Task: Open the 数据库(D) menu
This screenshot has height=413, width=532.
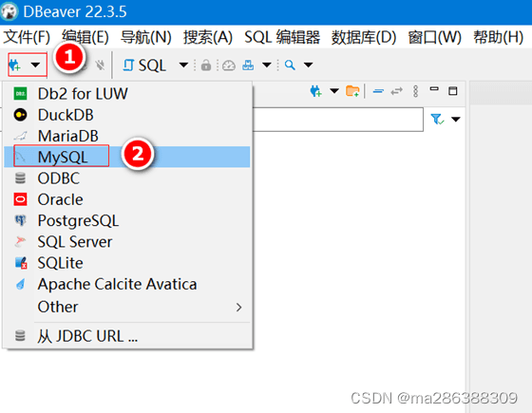Action: (364, 37)
